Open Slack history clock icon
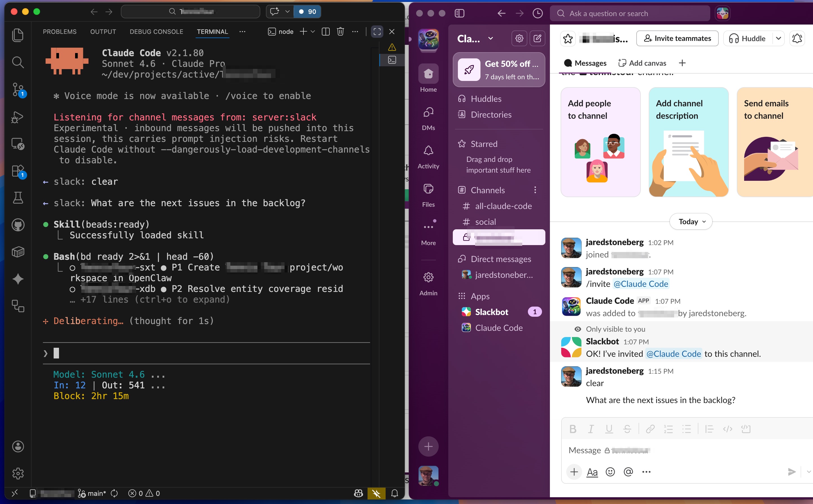813x504 pixels. [537, 13]
